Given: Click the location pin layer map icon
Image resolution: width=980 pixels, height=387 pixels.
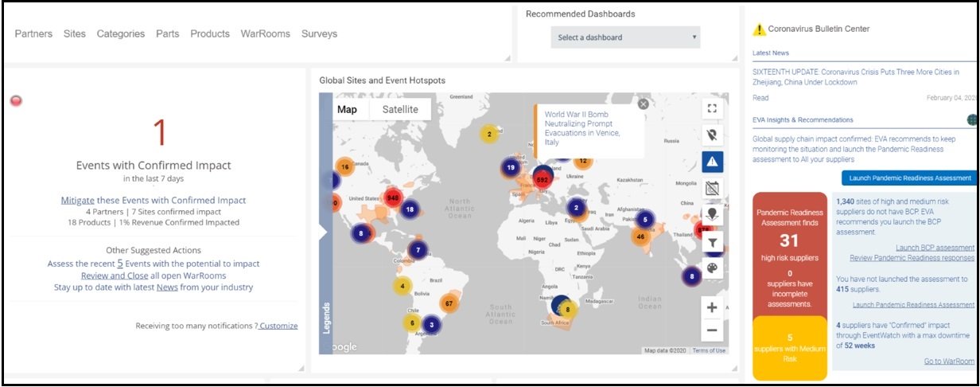Looking at the screenshot, I should (x=712, y=215).
